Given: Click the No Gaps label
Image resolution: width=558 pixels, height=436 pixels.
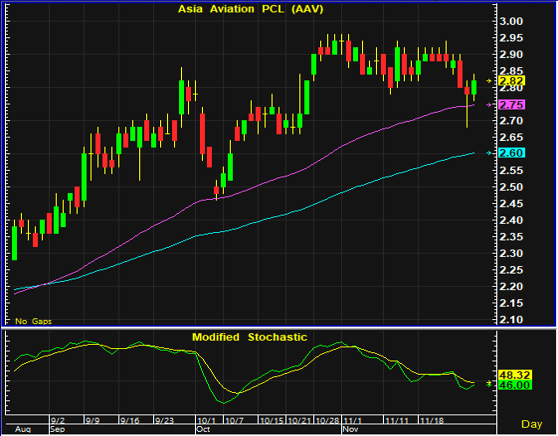Looking at the screenshot, I should click(33, 321).
